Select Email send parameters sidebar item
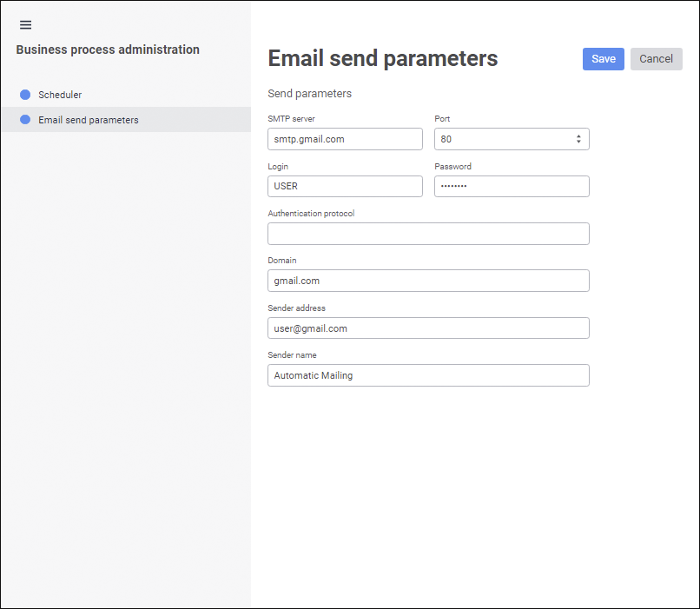Viewport: 700px width, 609px height. pos(89,120)
